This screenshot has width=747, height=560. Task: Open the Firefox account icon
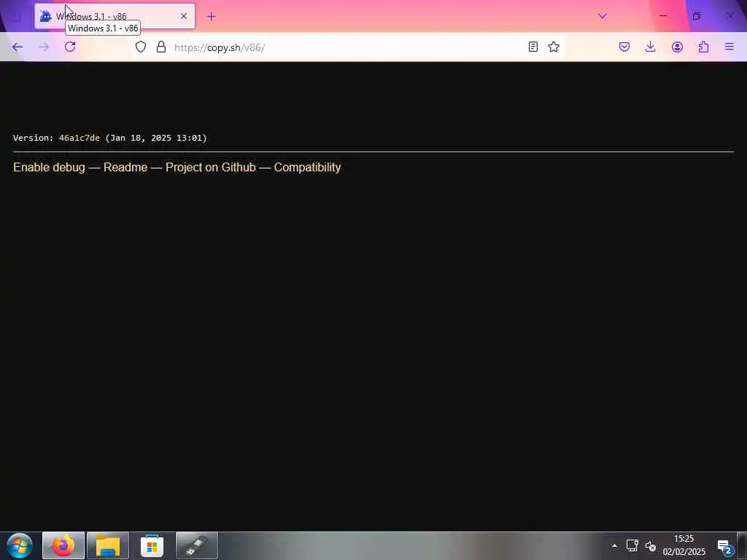(677, 47)
